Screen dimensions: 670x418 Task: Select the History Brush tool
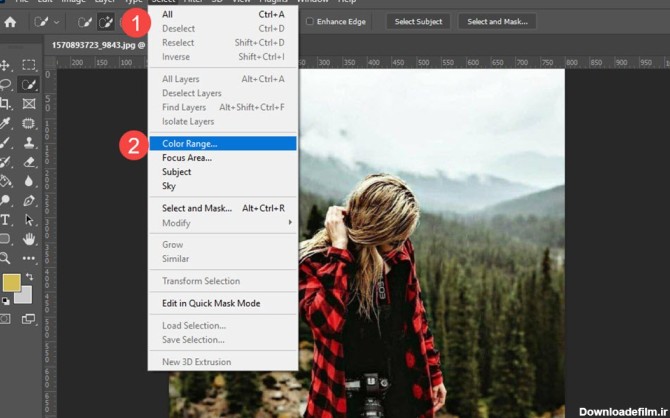(5, 162)
